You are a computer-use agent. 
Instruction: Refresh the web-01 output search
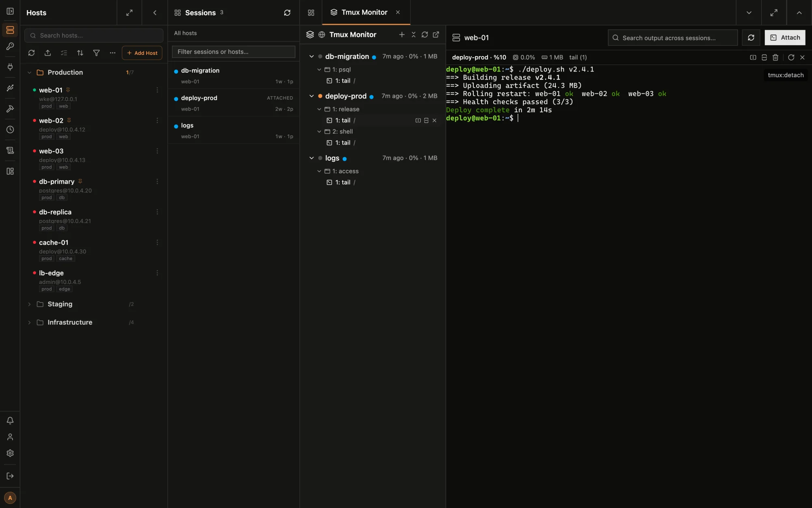[x=751, y=37]
